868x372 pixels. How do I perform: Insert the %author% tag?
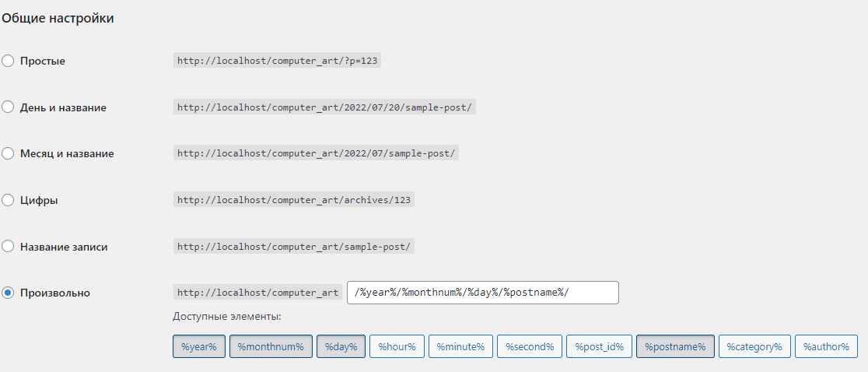(826, 346)
